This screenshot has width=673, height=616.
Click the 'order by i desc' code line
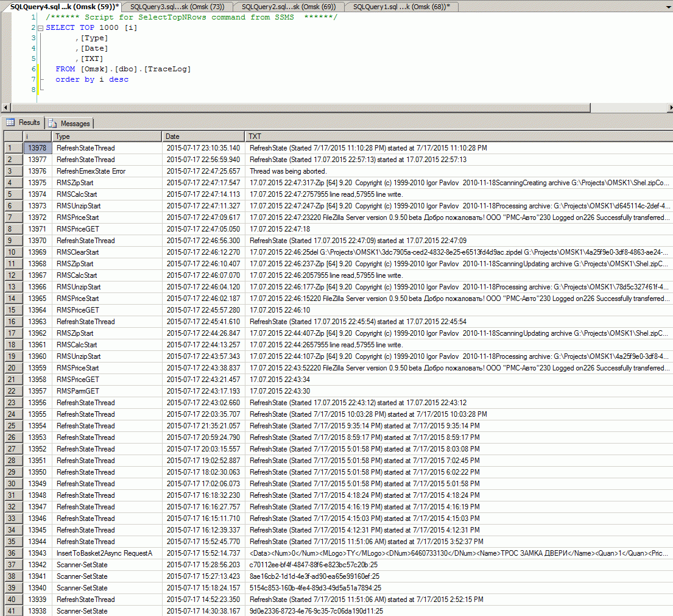coord(92,79)
